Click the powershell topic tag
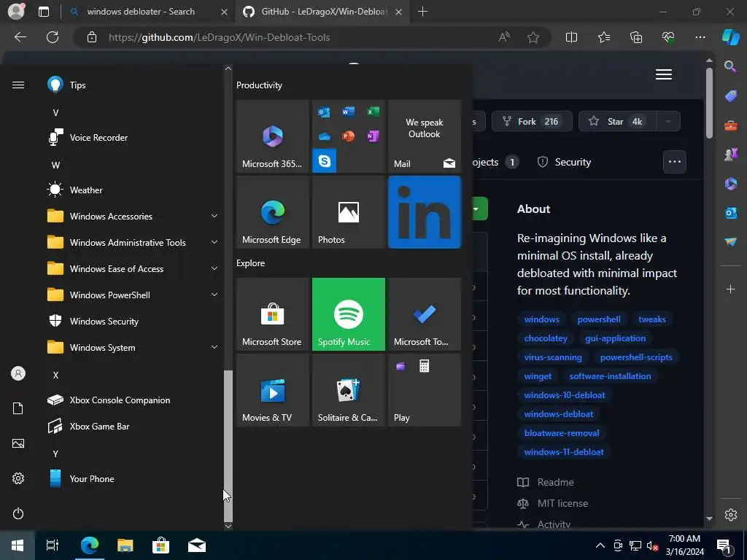The image size is (747, 560). pos(599,319)
